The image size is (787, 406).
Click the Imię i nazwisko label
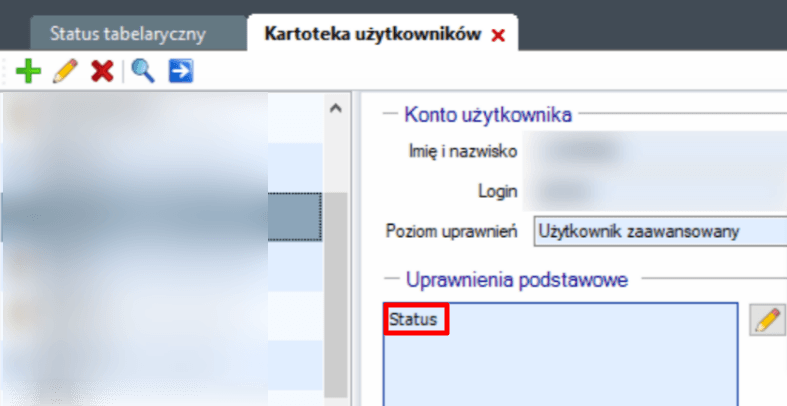tap(463, 151)
